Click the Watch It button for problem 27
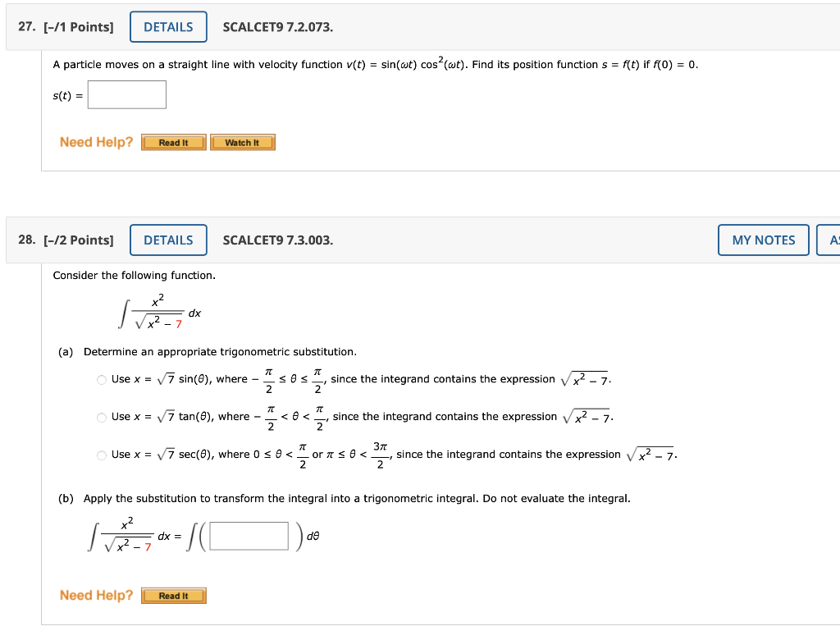Image resolution: width=840 pixels, height=640 pixels. (243, 142)
